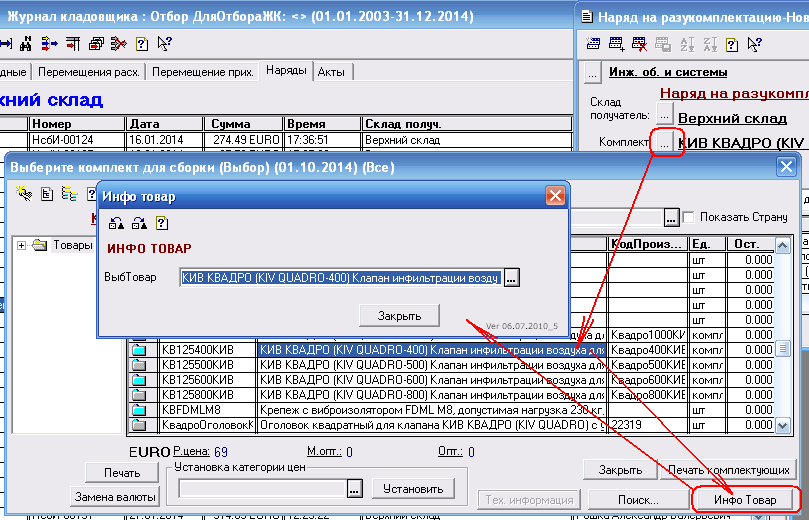Viewport: 809px width, 520px height.
Task: Select the KB125400КИВ code cell
Action: [x=207, y=350]
